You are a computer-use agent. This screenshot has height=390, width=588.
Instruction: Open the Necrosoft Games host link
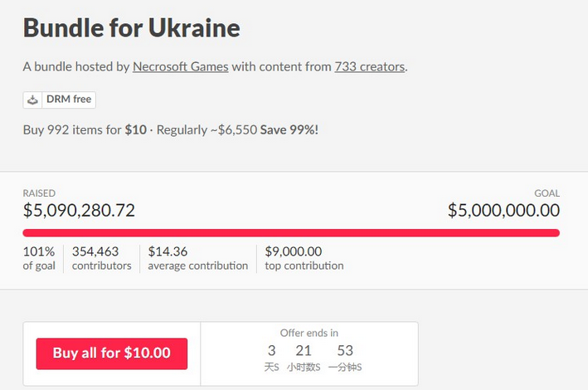tap(180, 66)
